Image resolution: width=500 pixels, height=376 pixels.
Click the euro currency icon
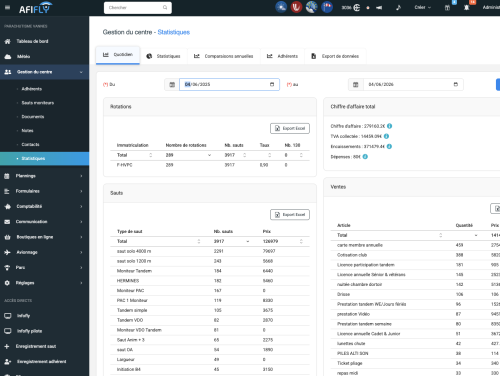coord(357,7)
